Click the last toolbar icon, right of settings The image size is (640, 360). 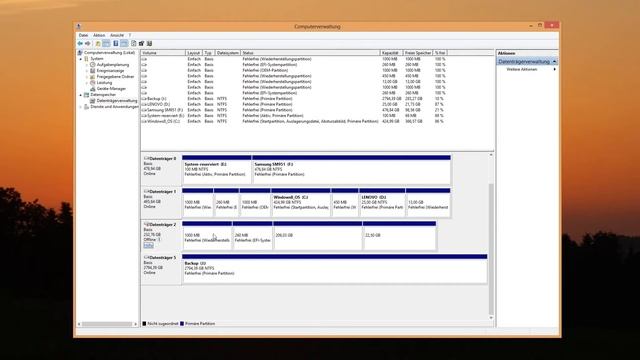point(149,43)
